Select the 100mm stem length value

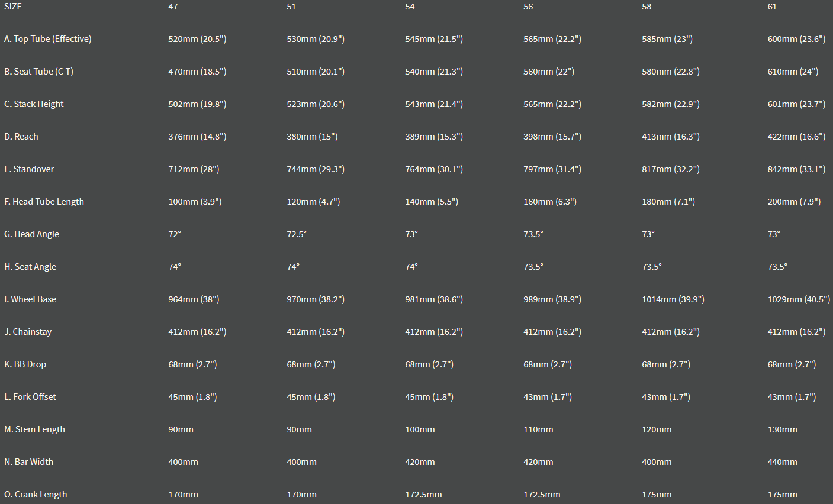coord(420,429)
